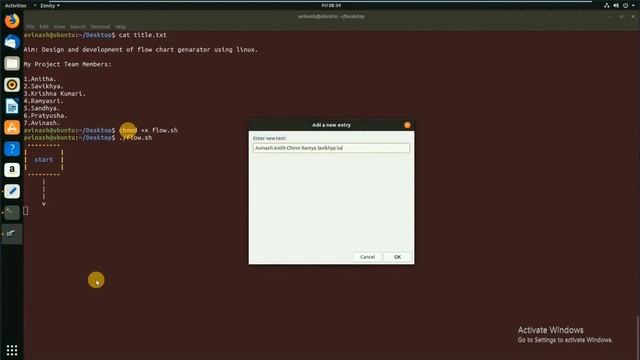Open the clock and calendar in top bar
Screen dimensions: 640x360
[x=331, y=5]
